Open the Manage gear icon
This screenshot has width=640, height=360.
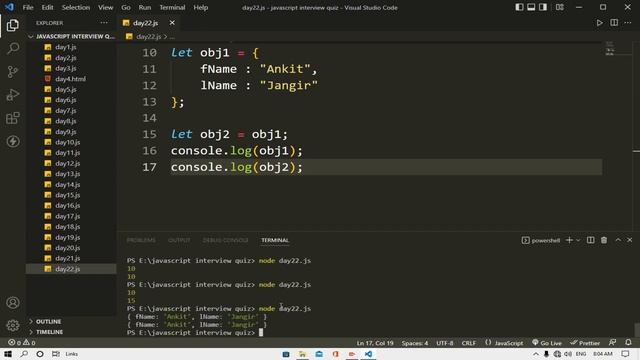pos(13,325)
